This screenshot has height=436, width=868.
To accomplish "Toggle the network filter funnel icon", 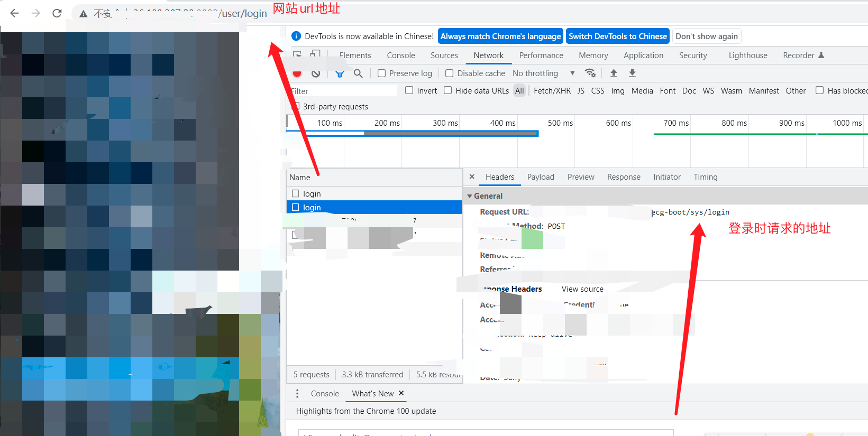I will 340,73.
